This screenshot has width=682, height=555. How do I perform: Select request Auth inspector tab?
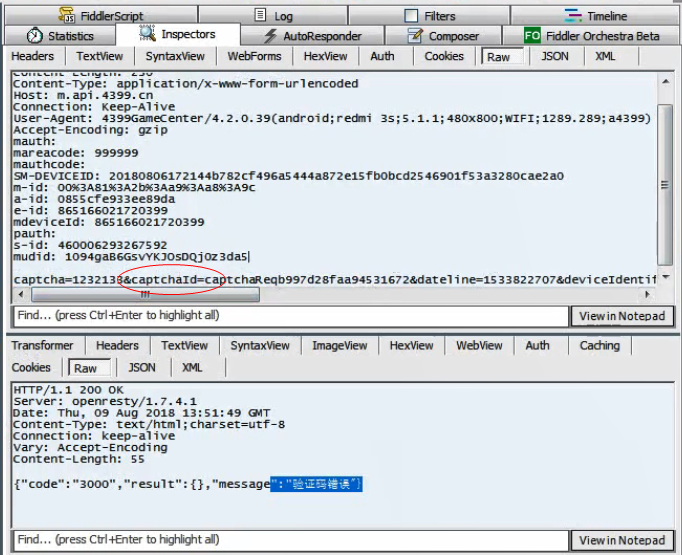point(382,57)
